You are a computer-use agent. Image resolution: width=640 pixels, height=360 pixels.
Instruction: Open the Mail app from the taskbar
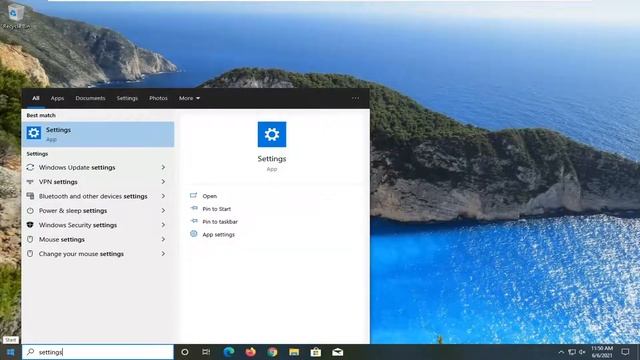[x=338, y=352]
